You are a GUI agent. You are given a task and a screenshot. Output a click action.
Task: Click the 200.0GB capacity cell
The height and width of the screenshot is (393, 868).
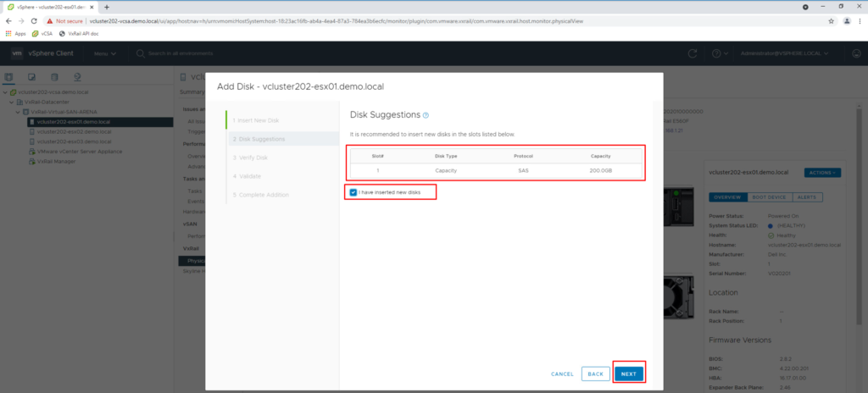click(x=601, y=170)
